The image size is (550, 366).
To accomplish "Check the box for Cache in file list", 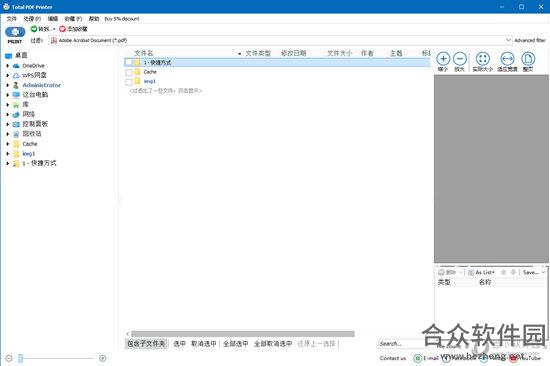I will [x=129, y=72].
